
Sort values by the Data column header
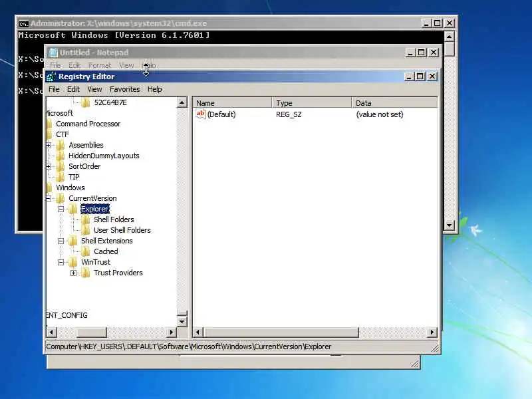pyautogui.click(x=395, y=103)
